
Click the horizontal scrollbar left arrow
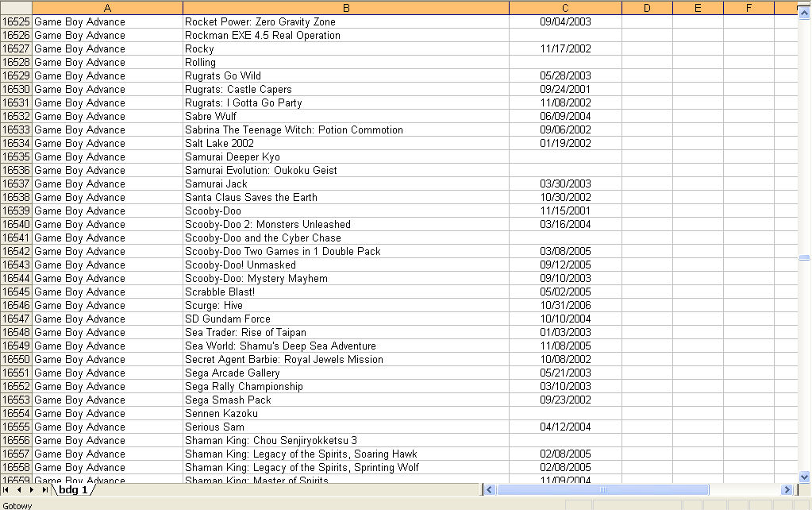pyautogui.click(x=490, y=490)
